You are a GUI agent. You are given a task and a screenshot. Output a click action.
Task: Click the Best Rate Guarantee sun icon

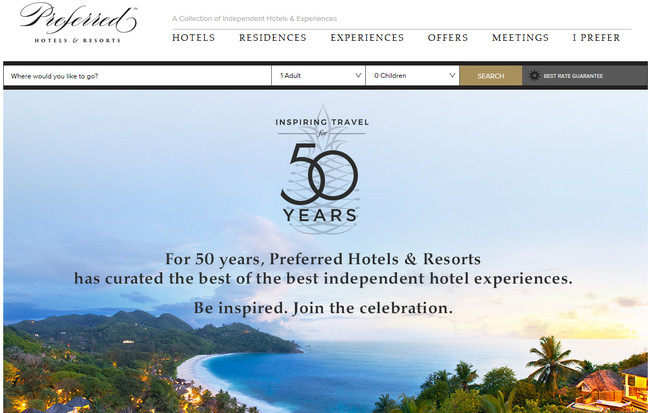click(x=534, y=75)
